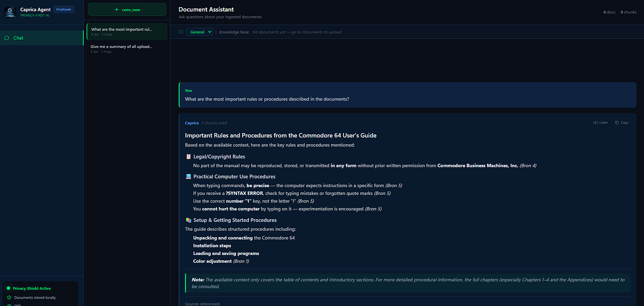Click 'Loading and saving programs' list item

pos(226,253)
